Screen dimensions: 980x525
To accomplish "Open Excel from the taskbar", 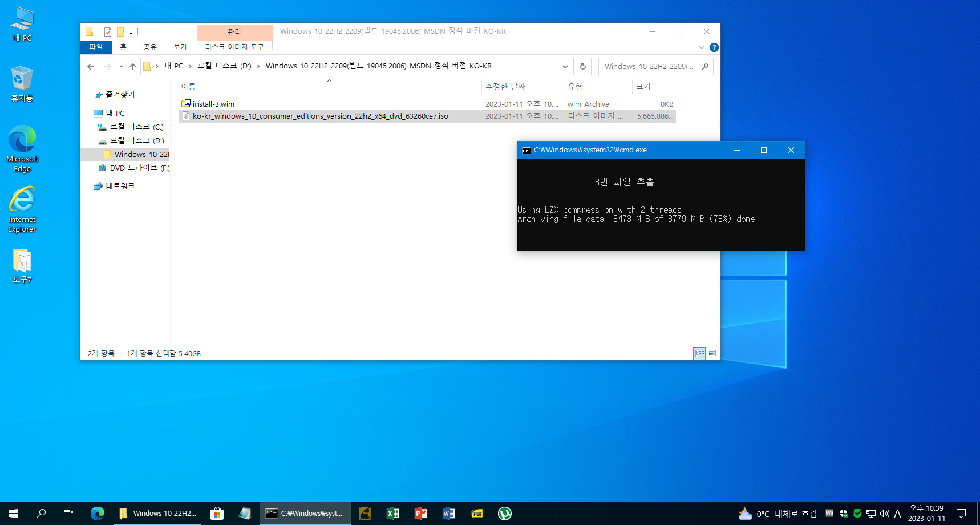I will pos(393,514).
